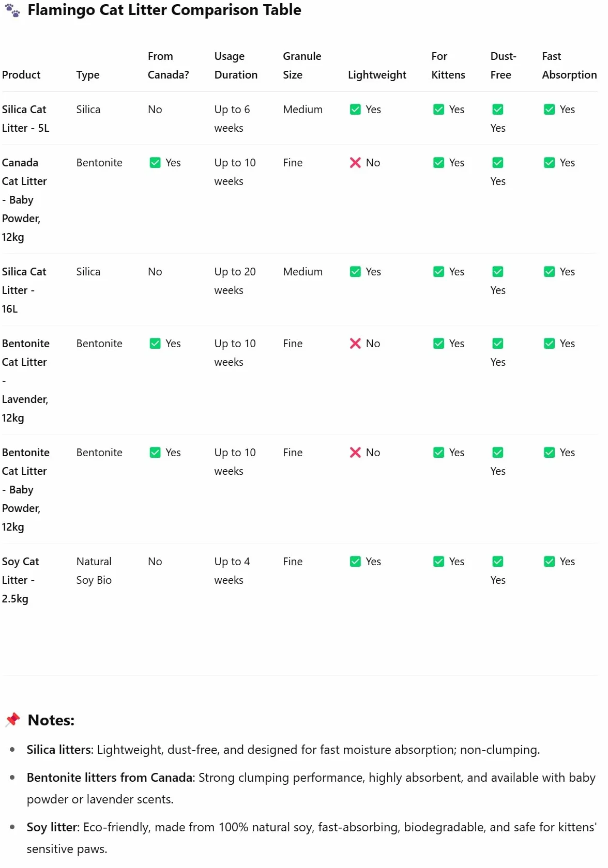
Task: Click the Notes heading text
Action: coord(51,720)
